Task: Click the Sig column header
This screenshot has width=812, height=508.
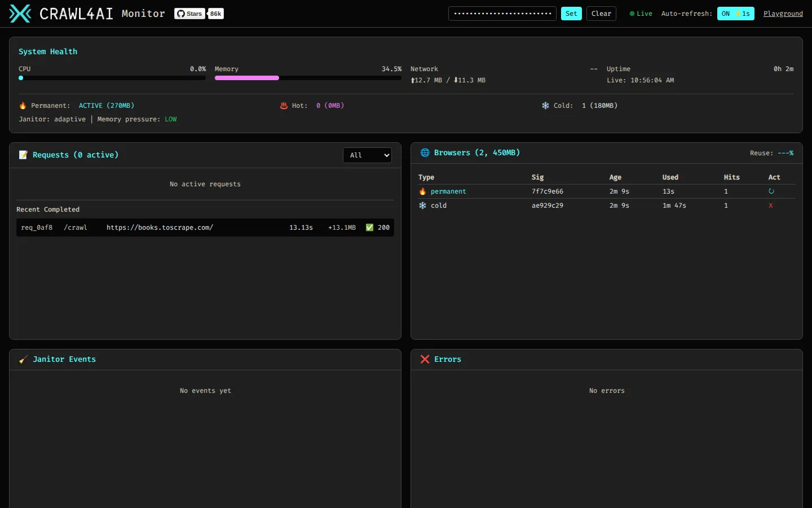Action: (x=537, y=177)
